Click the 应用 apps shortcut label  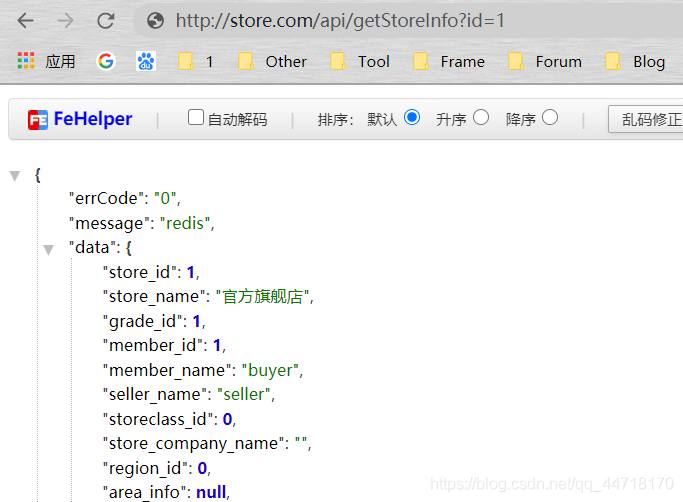click(x=60, y=61)
